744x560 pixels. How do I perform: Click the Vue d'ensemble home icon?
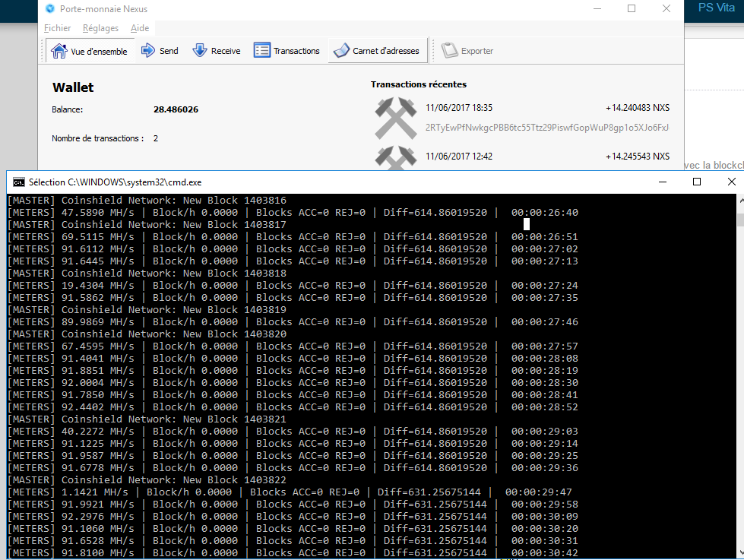click(x=59, y=51)
